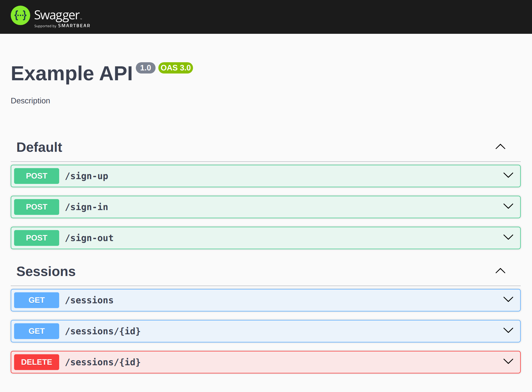Expand the POST /sign-up operation arrow
The image size is (532, 392).
tap(508, 175)
